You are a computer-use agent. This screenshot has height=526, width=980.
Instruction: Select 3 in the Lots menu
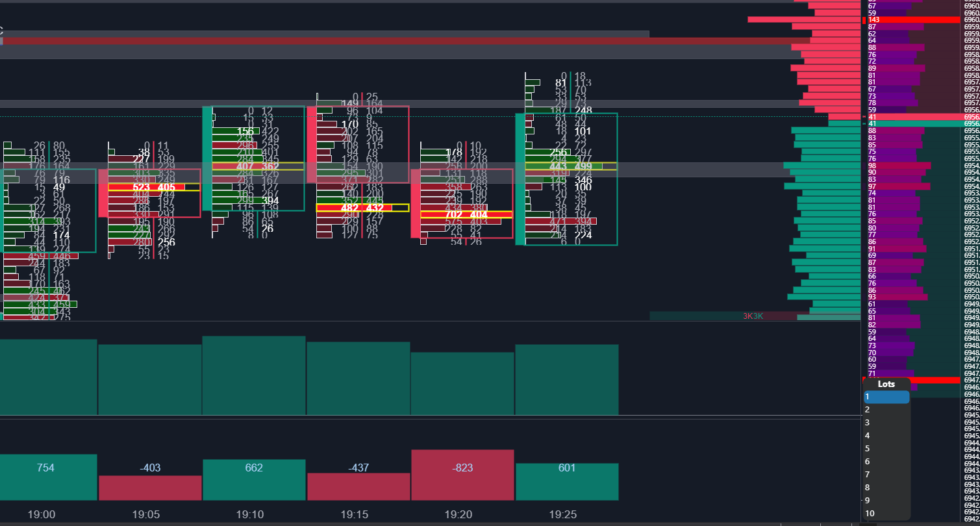click(886, 423)
